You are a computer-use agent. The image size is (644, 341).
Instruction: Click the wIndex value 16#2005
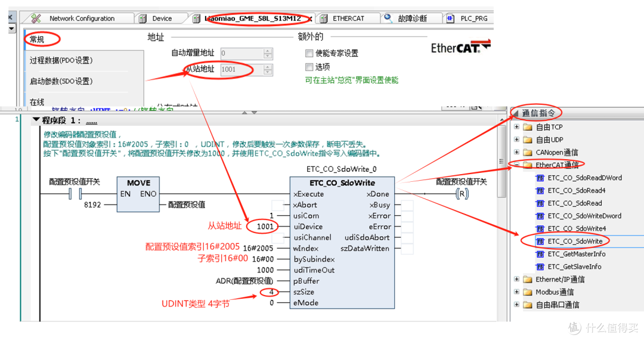258,248
